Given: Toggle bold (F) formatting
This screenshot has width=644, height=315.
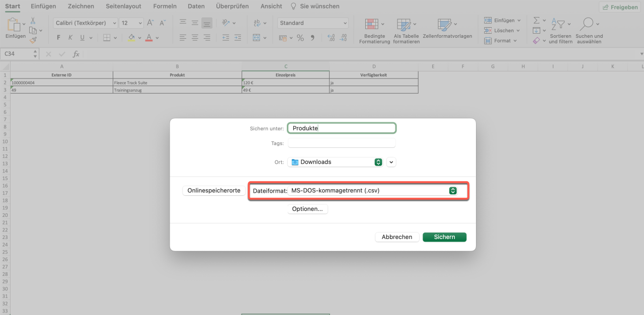Looking at the screenshot, I should (59, 38).
